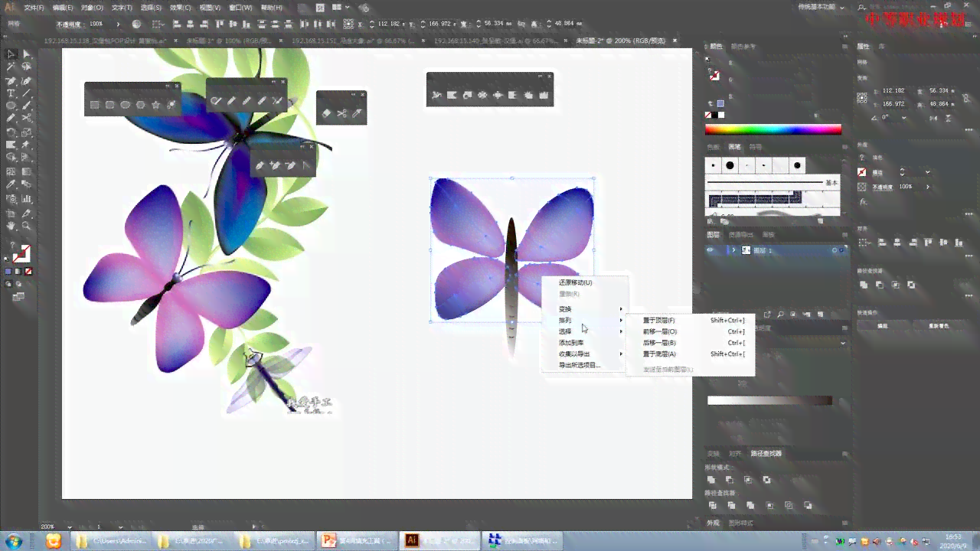The width and height of the screenshot is (980, 551).
Task: Switch to the 画笔 brushes tab
Action: [x=734, y=147]
